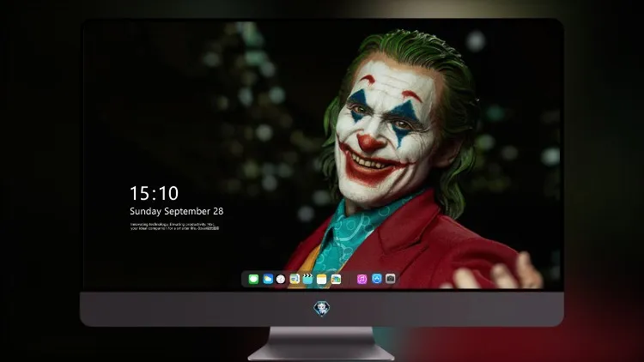
Task: Open the Weather app in dock
Action: (268, 279)
